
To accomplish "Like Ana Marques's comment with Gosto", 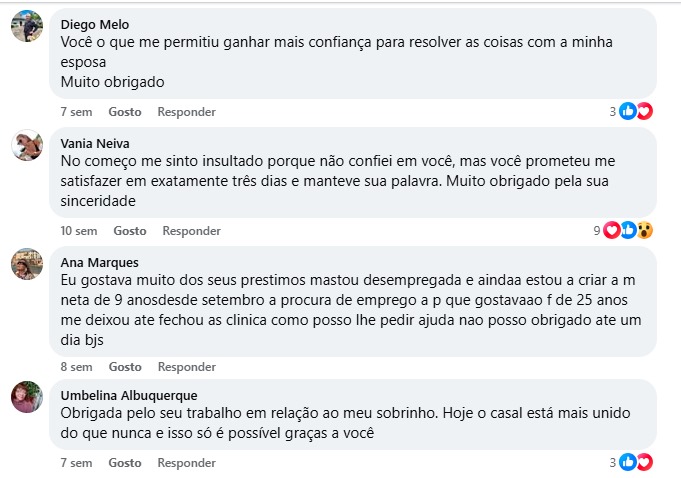I will [x=125, y=367].
